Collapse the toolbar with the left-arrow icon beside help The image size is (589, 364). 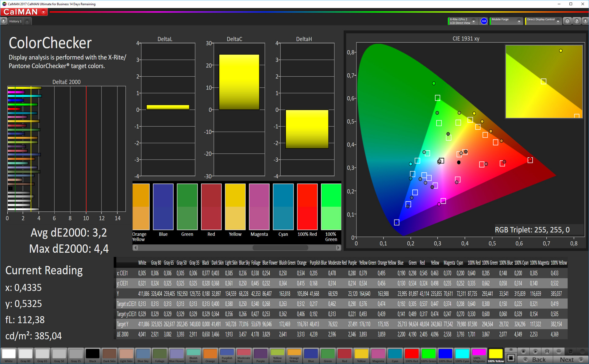pos(585,21)
